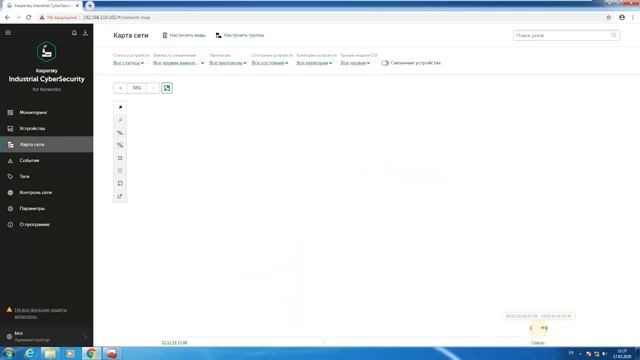The width and height of the screenshot is (640, 360).
Task: Click the last map toolbar icon
Action: pos(120,196)
